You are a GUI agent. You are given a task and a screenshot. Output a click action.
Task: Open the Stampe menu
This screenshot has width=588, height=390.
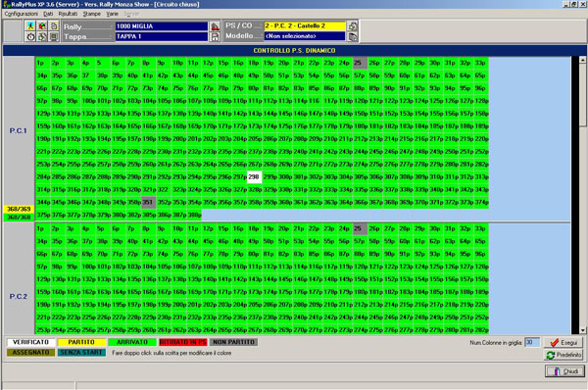(91, 14)
